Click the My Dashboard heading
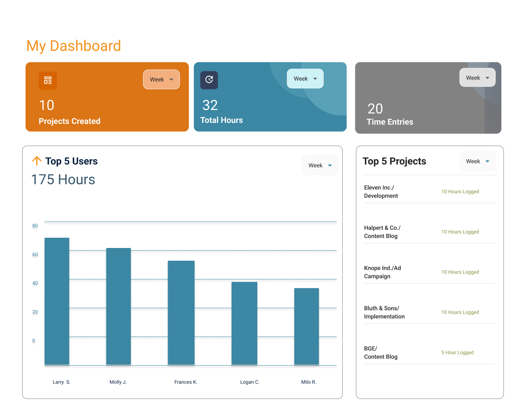 pos(74,46)
